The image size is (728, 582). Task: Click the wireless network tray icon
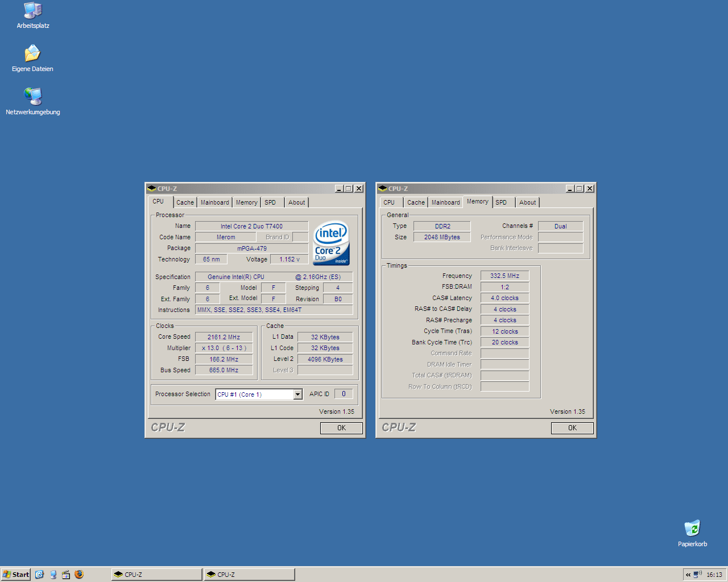coord(698,575)
